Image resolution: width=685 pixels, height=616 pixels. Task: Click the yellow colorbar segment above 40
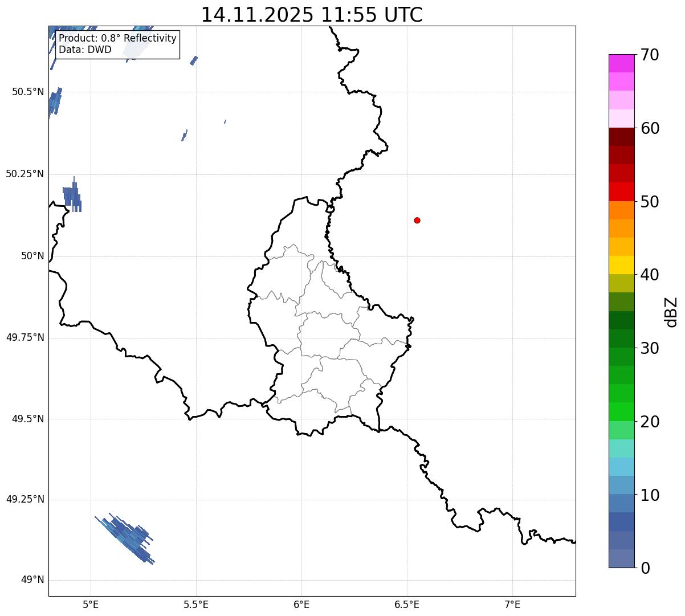click(621, 265)
